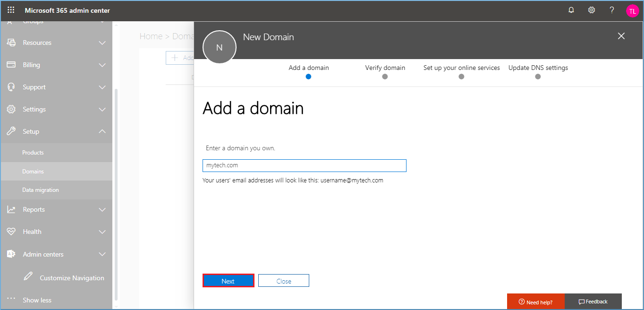Open the Feedback button
Viewport: 644px width, 310px height.
(x=593, y=302)
